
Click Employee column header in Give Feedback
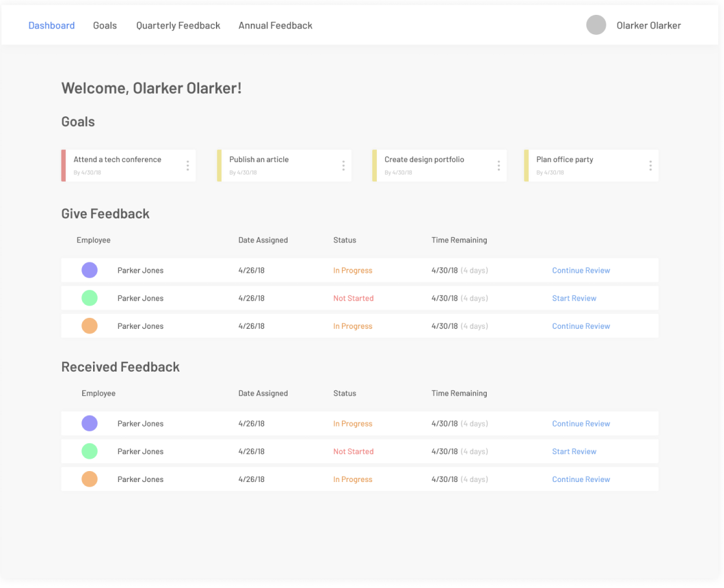click(x=94, y=240)
